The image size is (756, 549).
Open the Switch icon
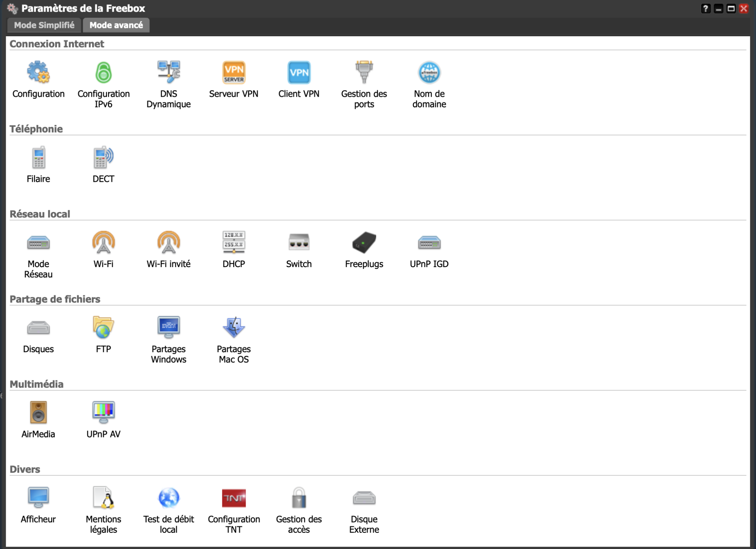[x=299, y=242]
